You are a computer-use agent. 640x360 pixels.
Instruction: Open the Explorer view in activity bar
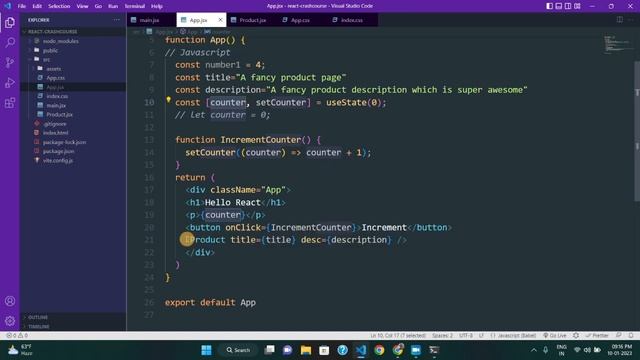pos(10,22)
